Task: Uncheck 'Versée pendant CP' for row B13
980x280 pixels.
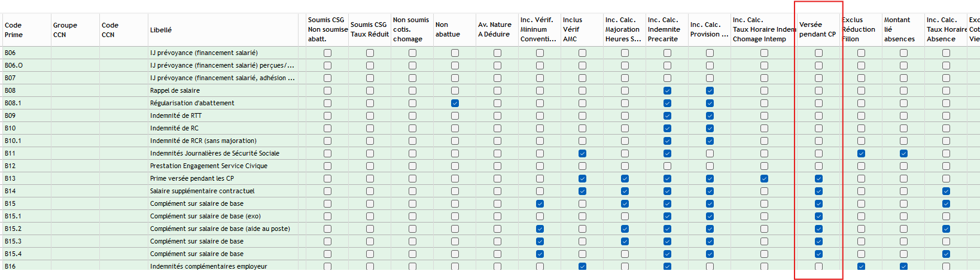Action: [818, 178]
